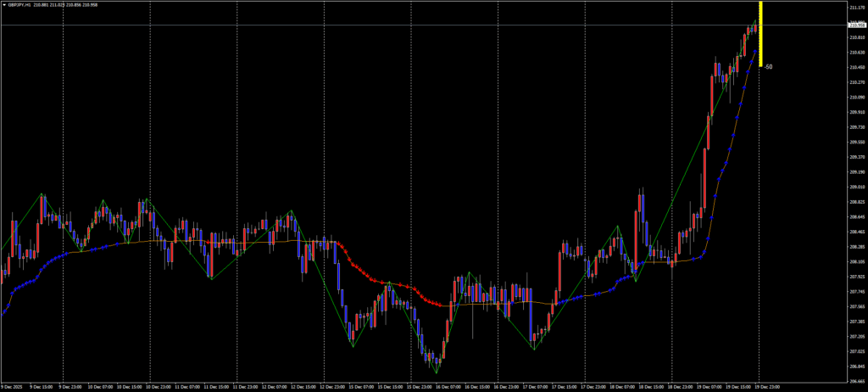Click the yellow vertical bar at chart right

tap(761, 34)
